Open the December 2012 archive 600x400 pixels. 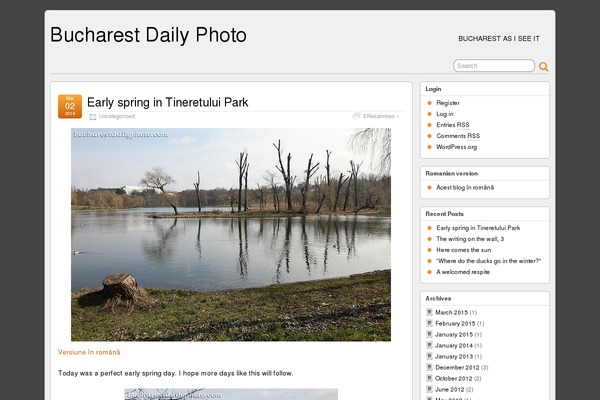457,367
